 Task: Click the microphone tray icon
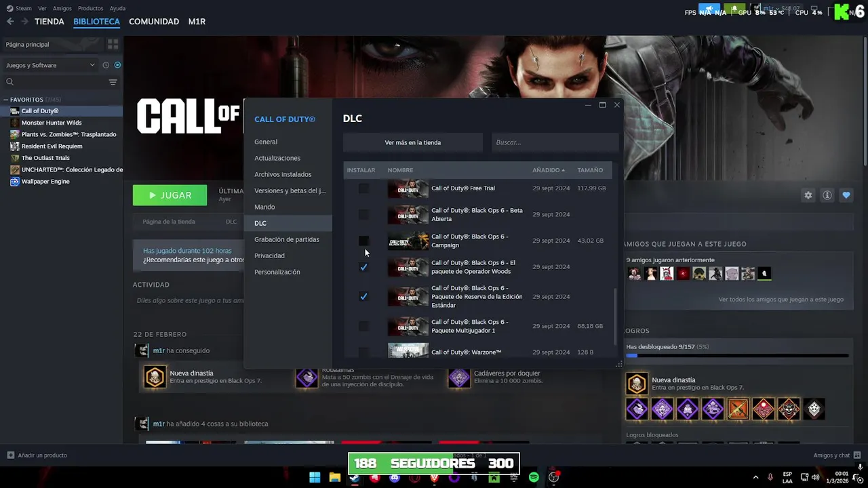tap(770, 477)
